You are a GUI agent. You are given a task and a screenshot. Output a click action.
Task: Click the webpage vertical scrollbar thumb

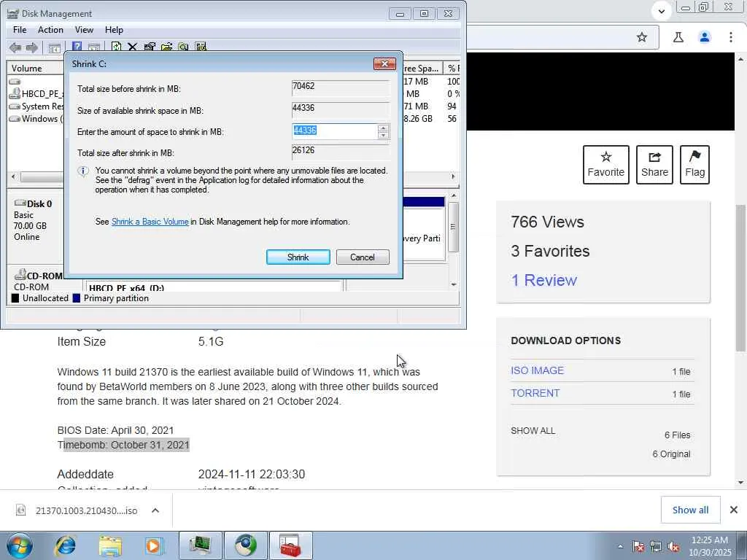click(740, 278)
